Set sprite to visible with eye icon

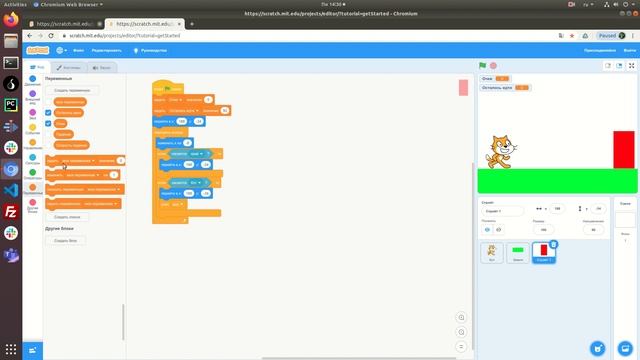[x=487, y=229]
